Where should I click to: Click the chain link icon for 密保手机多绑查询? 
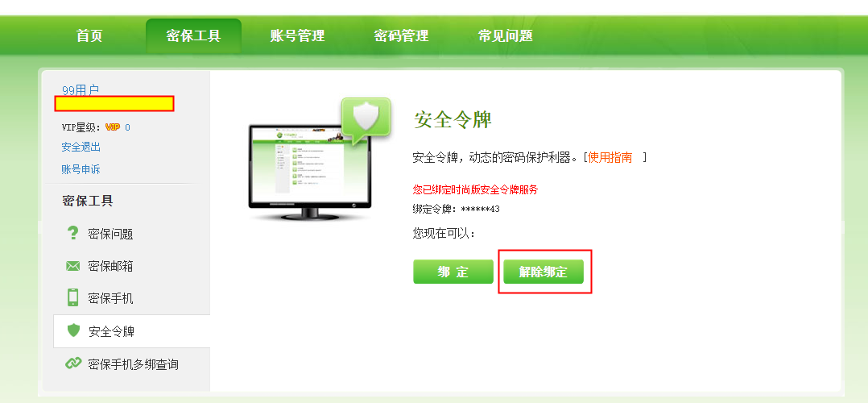pos(73,364)
